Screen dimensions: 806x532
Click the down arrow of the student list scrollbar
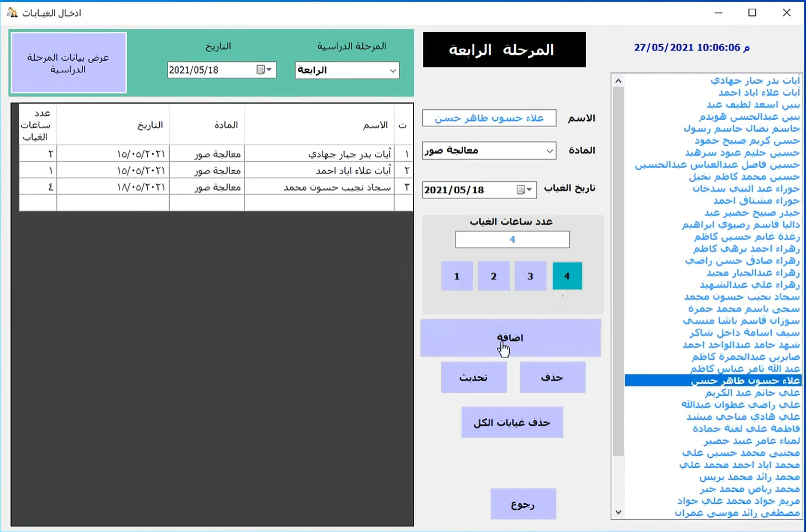pyautogui.click(x=617, y=512)
